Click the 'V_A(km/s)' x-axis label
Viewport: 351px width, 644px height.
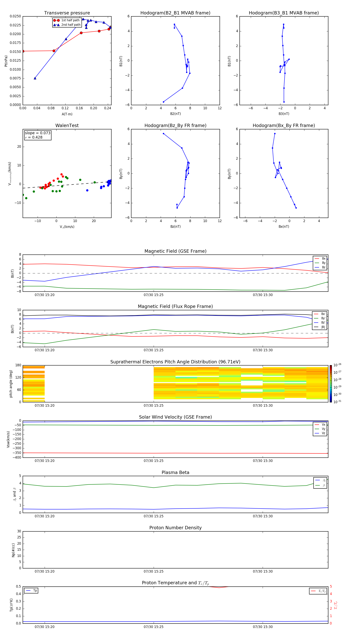point(67,227)
